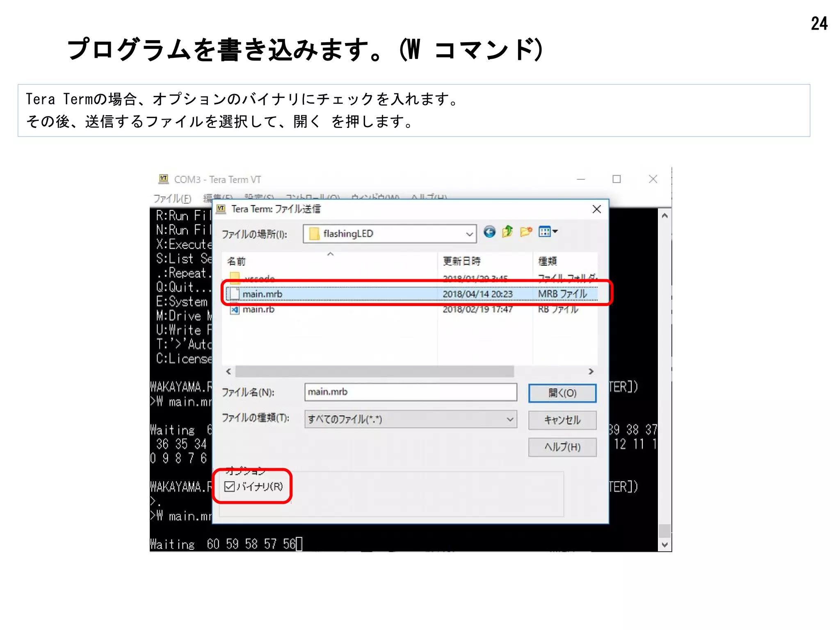Click the Back arrow icon in file dialog
This screenshot has width=840, height=630.
click(x=489, y=232)
